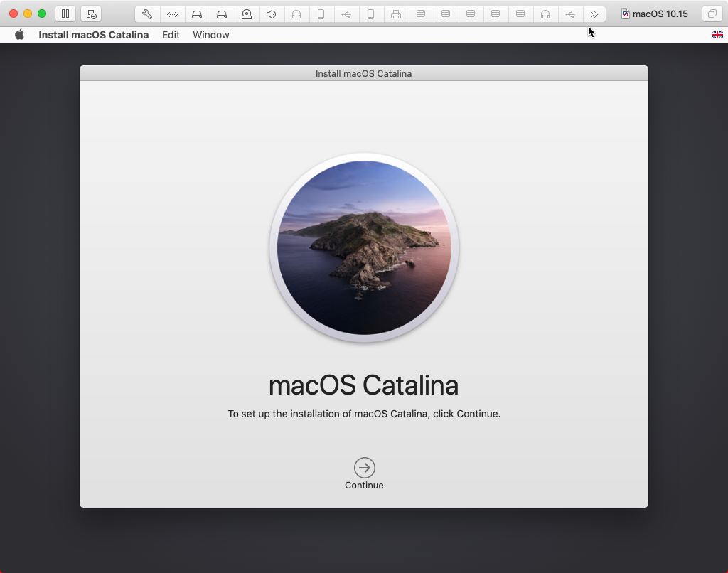Open the British flag keyboard input menu

(x=717, y=33)
